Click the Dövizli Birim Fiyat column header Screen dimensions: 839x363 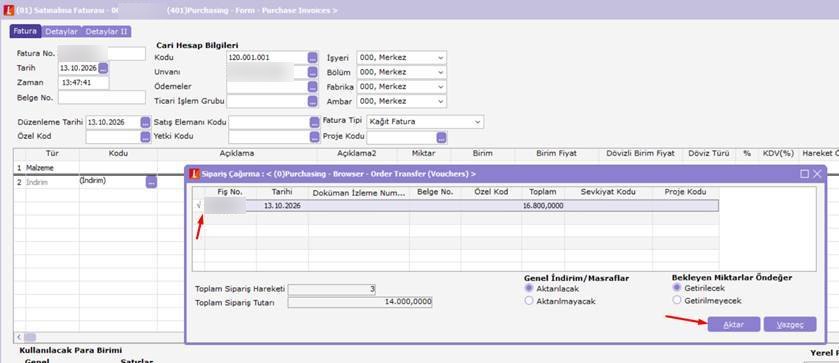640,153
